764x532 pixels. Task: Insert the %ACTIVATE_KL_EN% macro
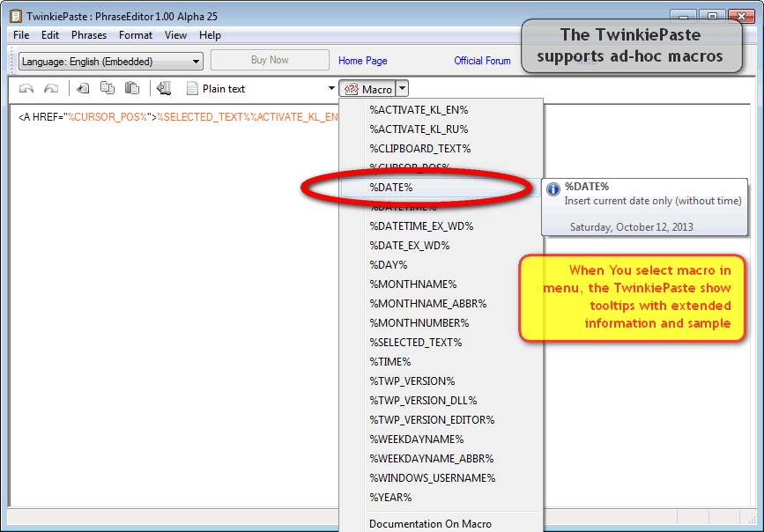441,110
